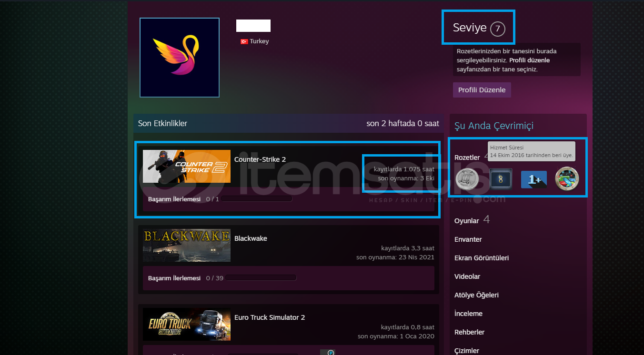Click Blackwake 'Başarım İlerlemesi' label
Screen dimensions: 644x355
pos(174,278)
